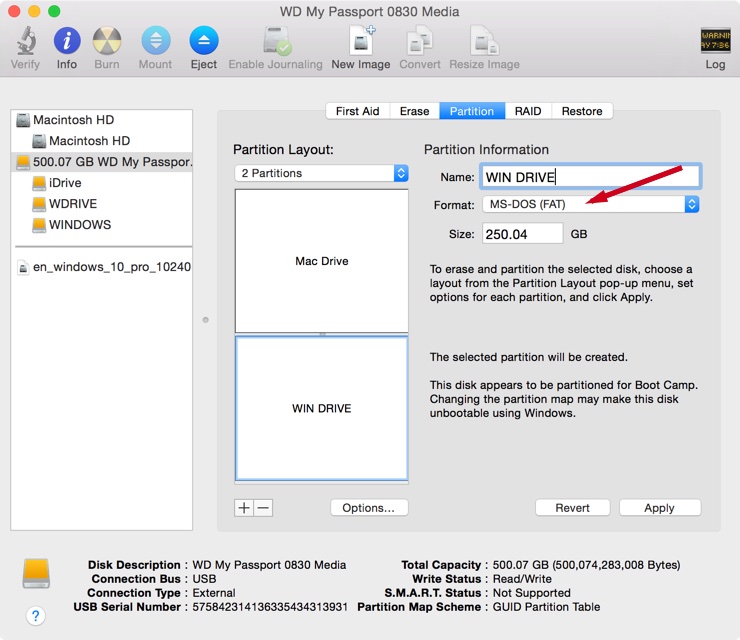Open the Log viewer icon
This screenshot has width=740, height=640.
coord(715,41)
